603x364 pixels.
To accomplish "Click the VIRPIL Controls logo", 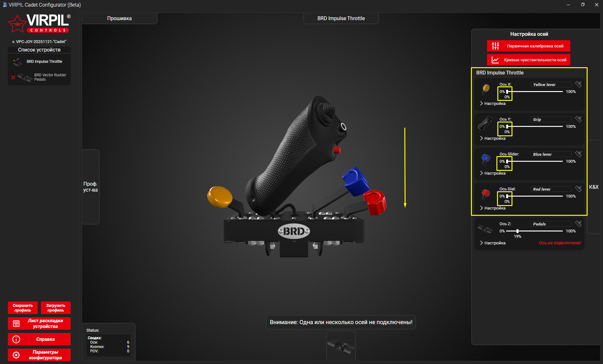I will [39, 24].
